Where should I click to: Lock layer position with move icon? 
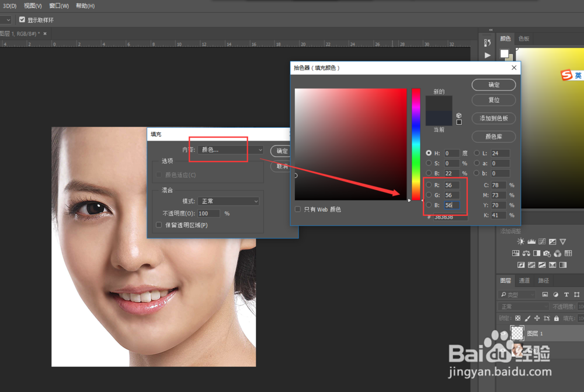coord(537,318)
